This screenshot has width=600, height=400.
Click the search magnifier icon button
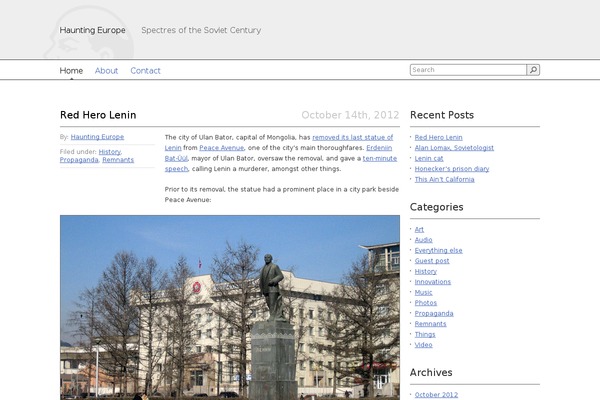coord(533,70)
